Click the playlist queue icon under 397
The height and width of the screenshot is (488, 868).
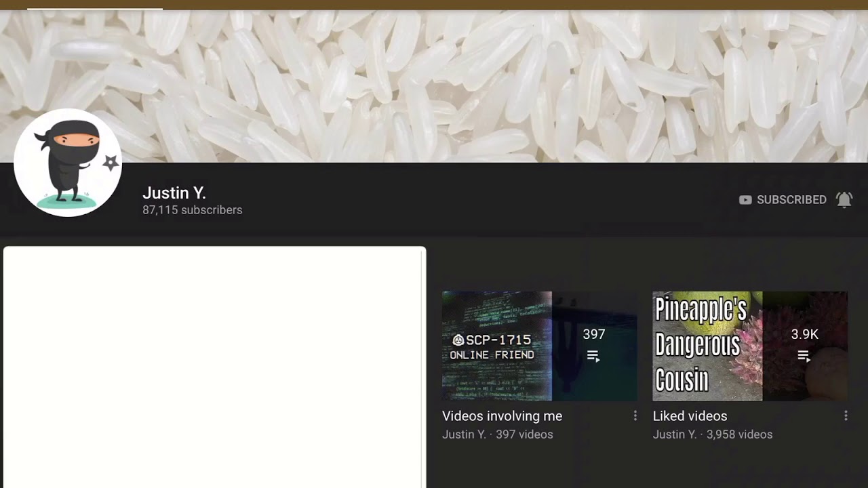593,357
